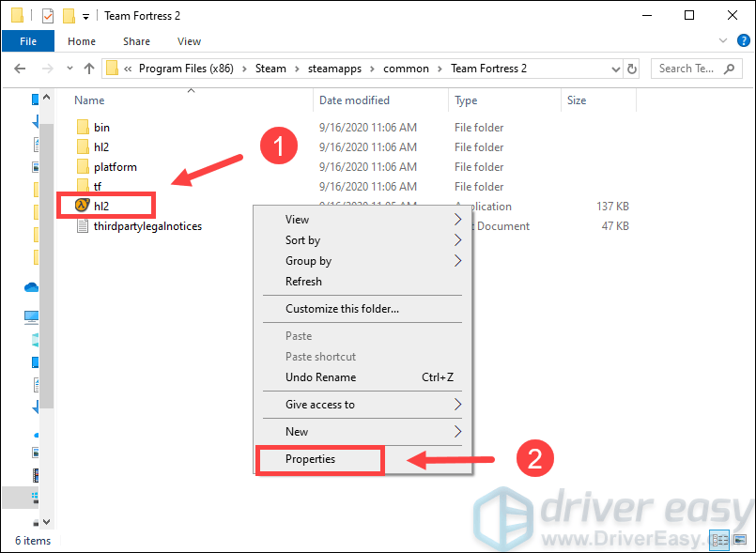Click the Search Team Fortress 2 box
756x553 pixels.
696,69
